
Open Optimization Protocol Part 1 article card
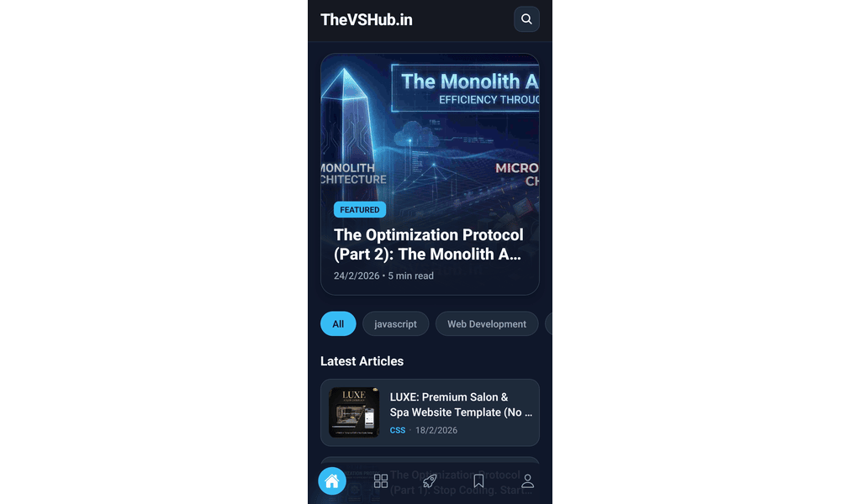coord(430,480)
